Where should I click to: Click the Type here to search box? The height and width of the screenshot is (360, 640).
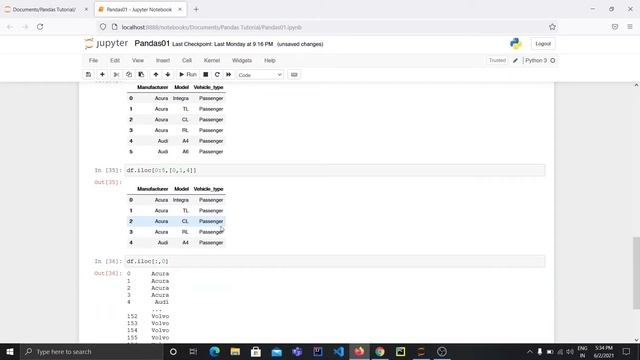[x=91, y=351]
